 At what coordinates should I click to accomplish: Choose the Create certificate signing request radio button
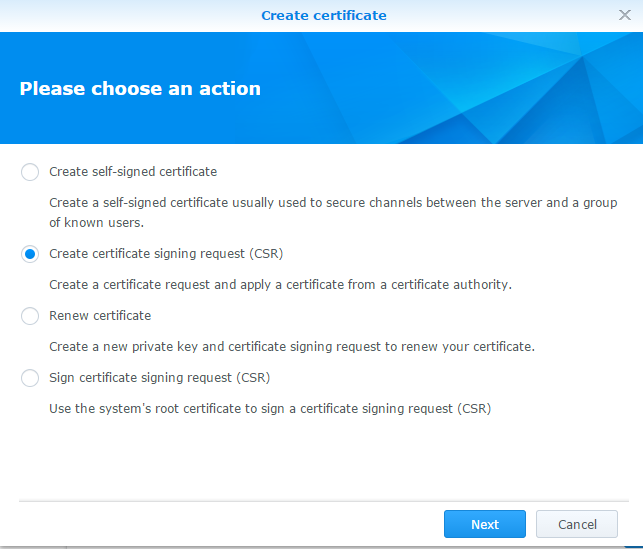(x=30, y=254)
